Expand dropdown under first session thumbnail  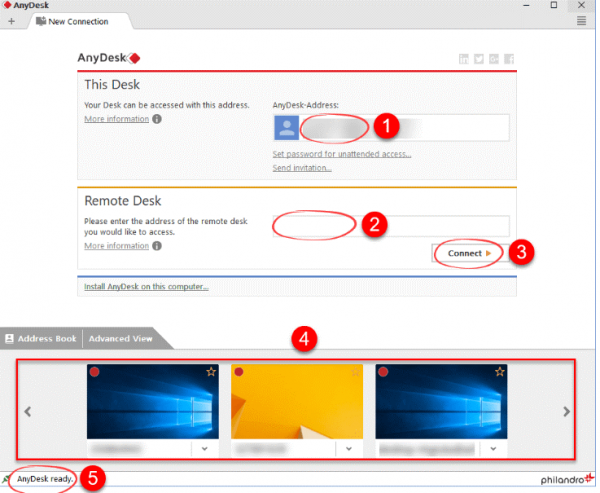[205, 449]
